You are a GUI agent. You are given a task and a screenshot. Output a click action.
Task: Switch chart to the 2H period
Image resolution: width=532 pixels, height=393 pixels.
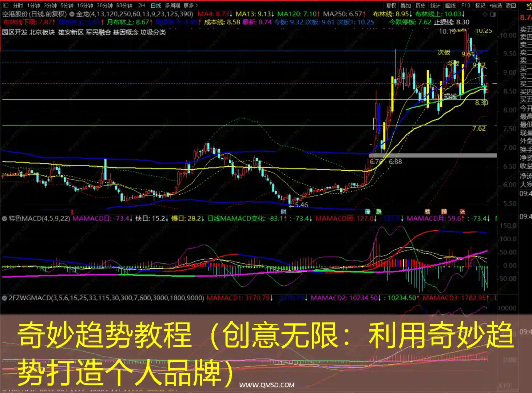[x=142, y=5]
